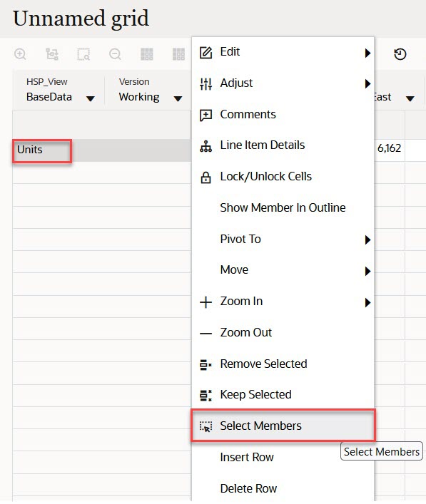Choose Keep Selected

click(x=283, y=395)
